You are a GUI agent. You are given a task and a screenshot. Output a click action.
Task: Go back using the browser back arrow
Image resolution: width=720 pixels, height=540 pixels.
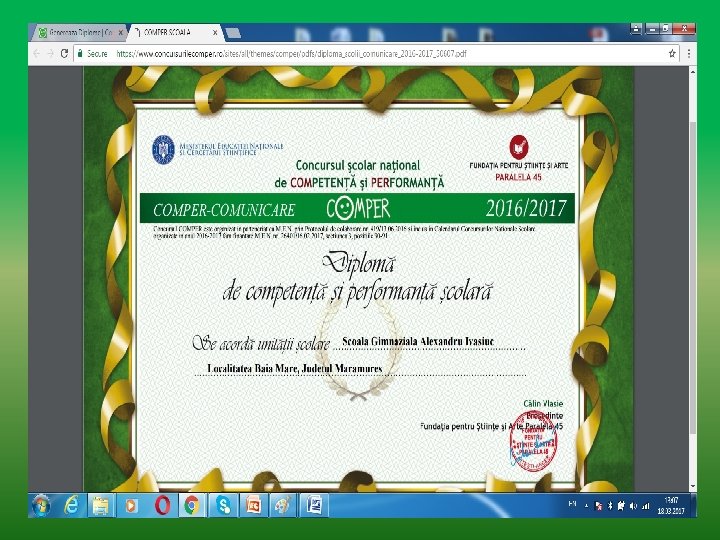[37, 53]
